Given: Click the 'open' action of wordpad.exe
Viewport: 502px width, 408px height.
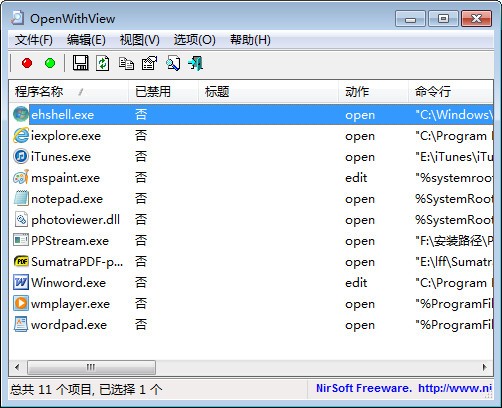Looking at the screenshot, I should tap(360, 325).
